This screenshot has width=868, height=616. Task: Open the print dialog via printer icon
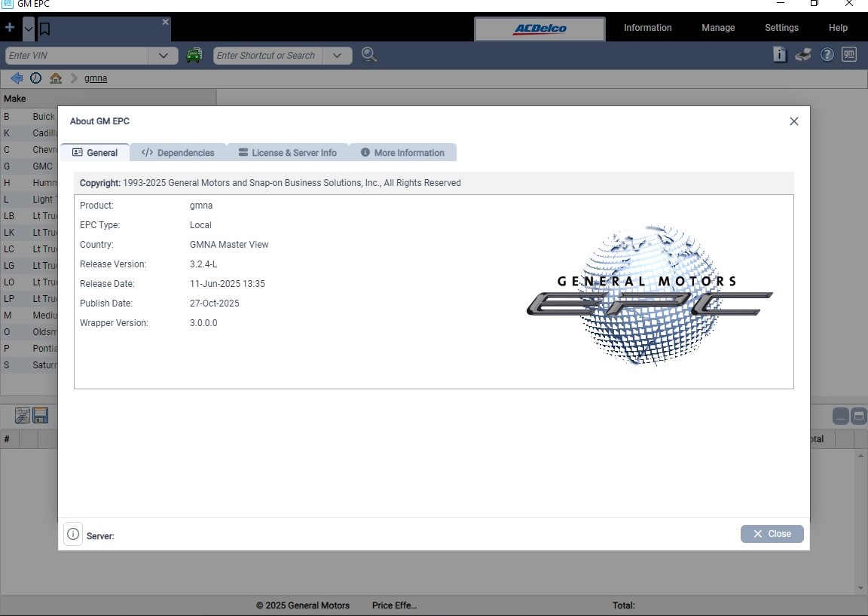pyautogui.click(x=801, y=54)
